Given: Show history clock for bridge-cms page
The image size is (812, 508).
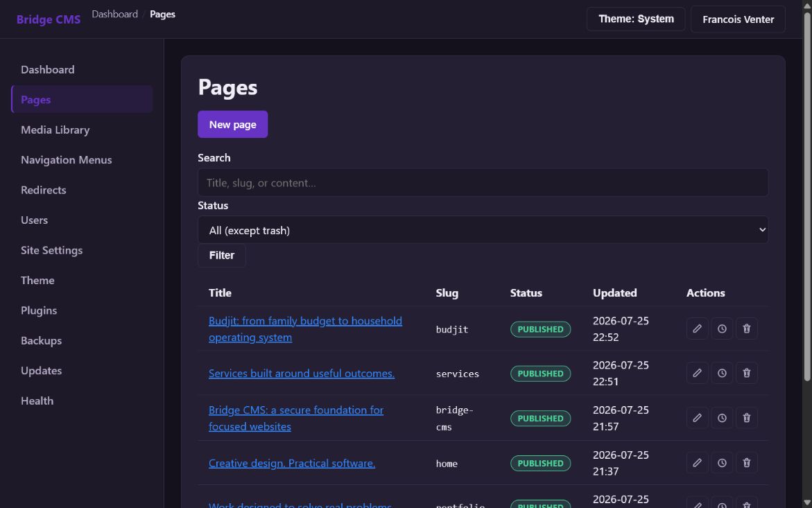Looking at the screenshot, I should pos(722,417).
